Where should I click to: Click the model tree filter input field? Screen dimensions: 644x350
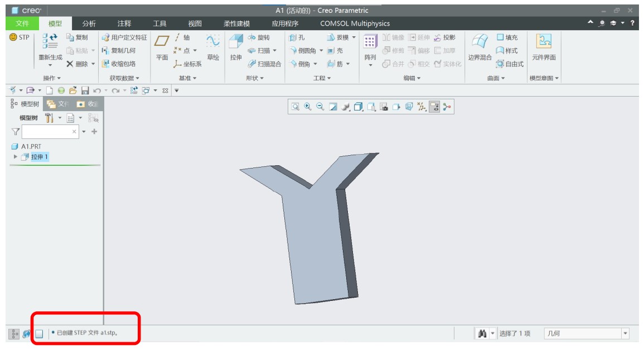pyautogui.click(x=50, y=132)
